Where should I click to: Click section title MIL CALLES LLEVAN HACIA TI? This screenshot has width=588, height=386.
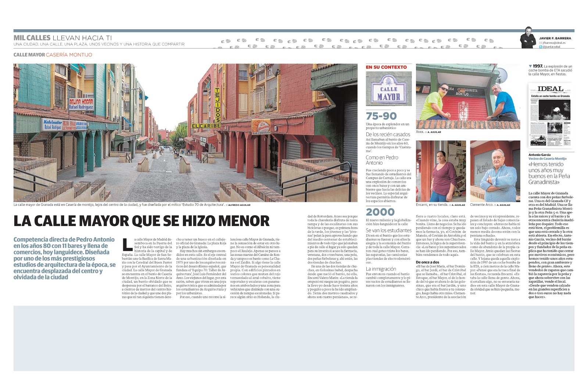pos(62,37)
